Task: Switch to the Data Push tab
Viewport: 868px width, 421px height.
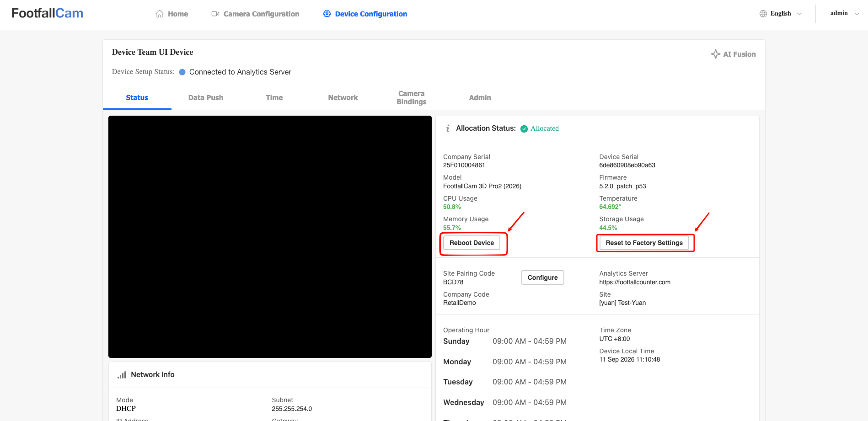Action: click(206, 98)
